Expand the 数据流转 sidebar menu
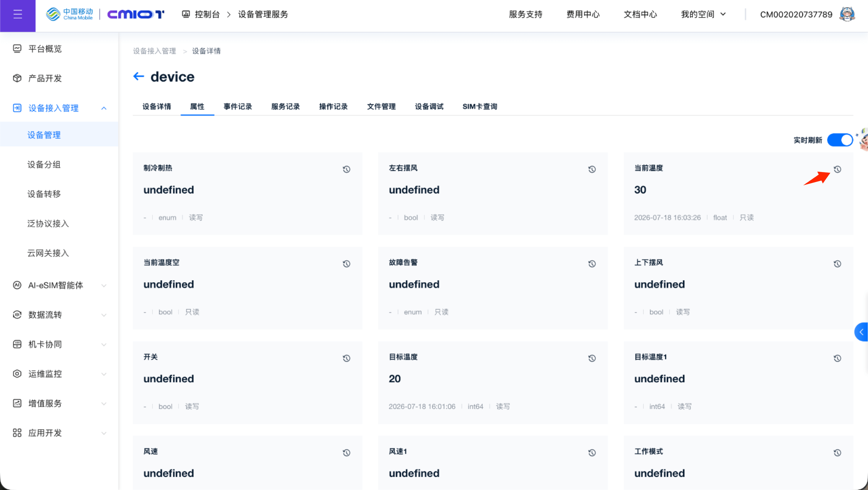Image resolution: width=868 pixels, height=490 pixels. click(x=104, y=315)
